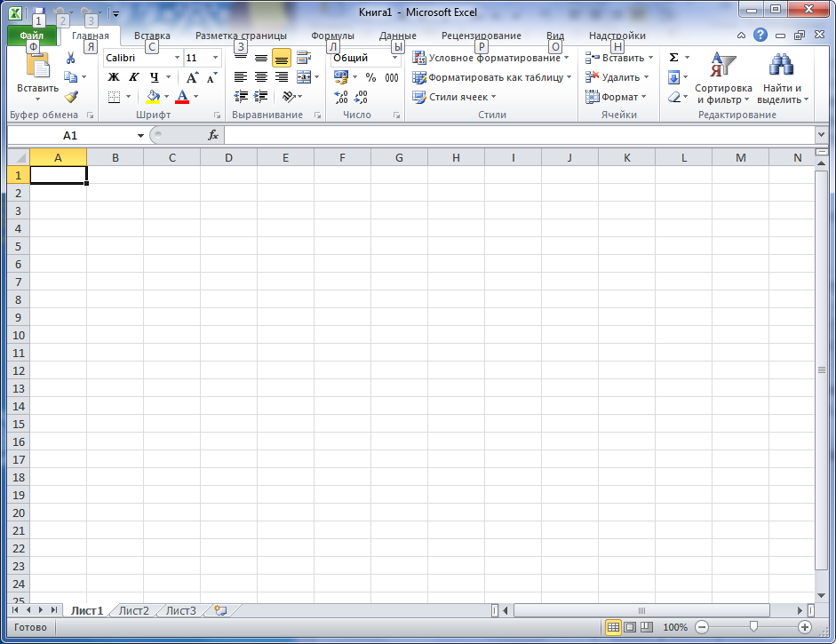The image size is (836, 644).
Task: Apply percent style format
Action: click(x=371, y=77)
